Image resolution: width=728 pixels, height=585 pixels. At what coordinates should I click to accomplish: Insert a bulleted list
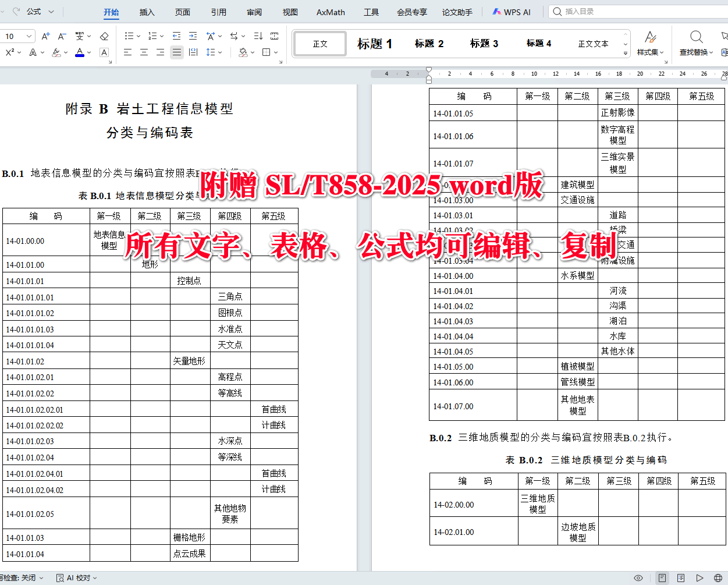point(128,36)
